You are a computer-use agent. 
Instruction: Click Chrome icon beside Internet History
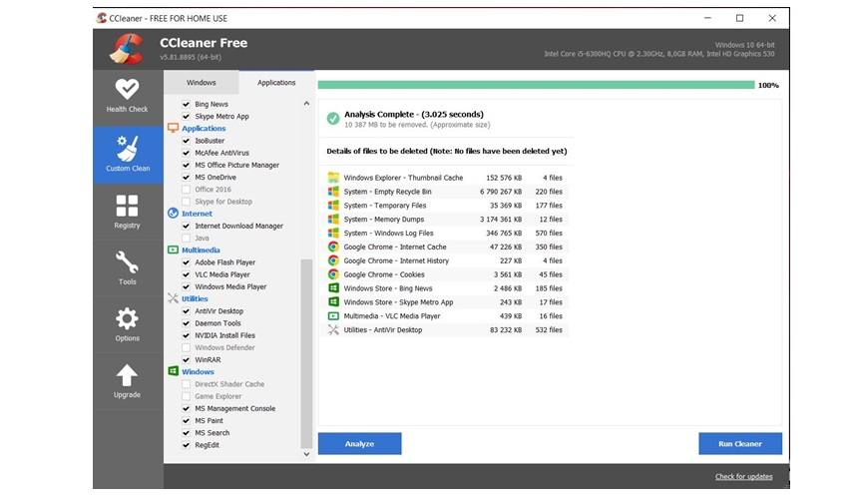coord(333,260)
